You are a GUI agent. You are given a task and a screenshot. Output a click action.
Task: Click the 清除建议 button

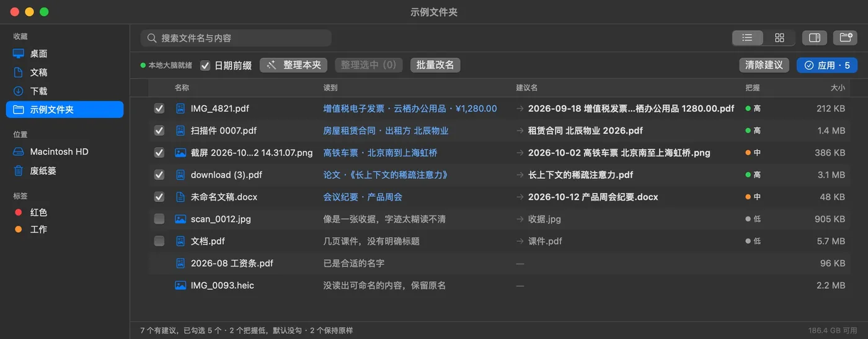click(764, 65)
